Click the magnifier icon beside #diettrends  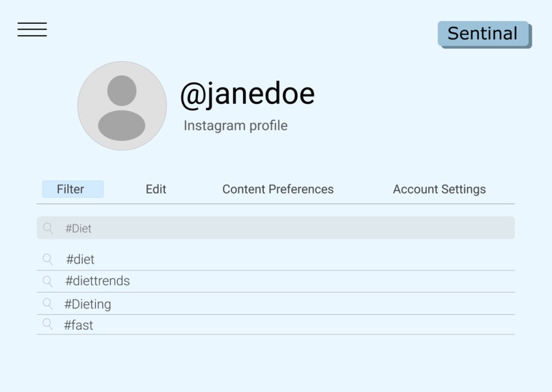[x=47, y=281]
